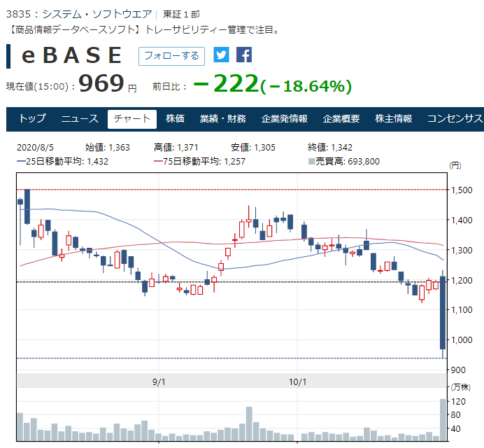Click the current price 969 value

(101, 83)
